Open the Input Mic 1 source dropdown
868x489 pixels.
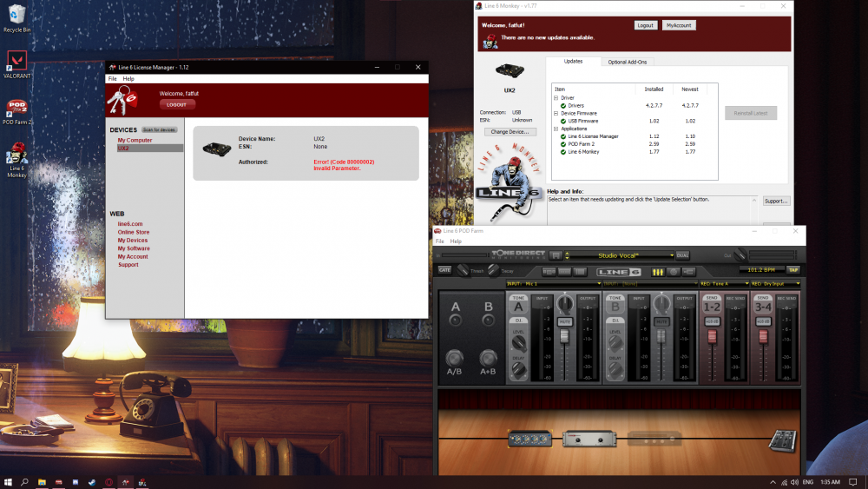[597, 284]
